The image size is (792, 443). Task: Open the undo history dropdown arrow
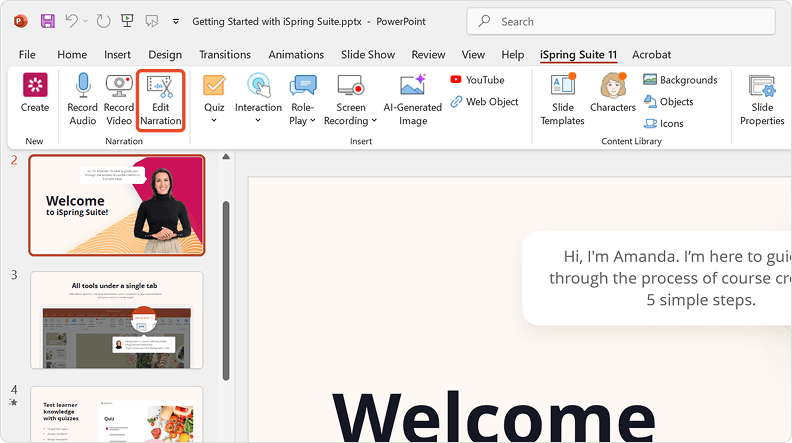[85, 21]
